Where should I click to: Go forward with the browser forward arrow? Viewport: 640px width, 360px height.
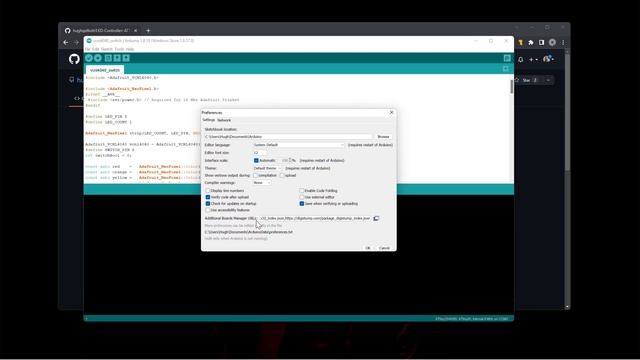[76, 42]
